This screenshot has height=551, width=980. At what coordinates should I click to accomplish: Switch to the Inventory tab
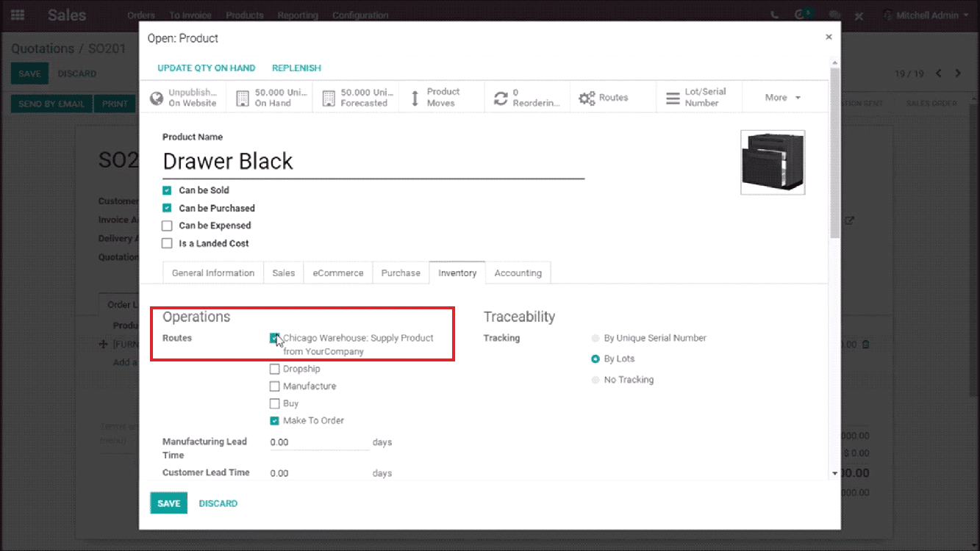(457, 273)
